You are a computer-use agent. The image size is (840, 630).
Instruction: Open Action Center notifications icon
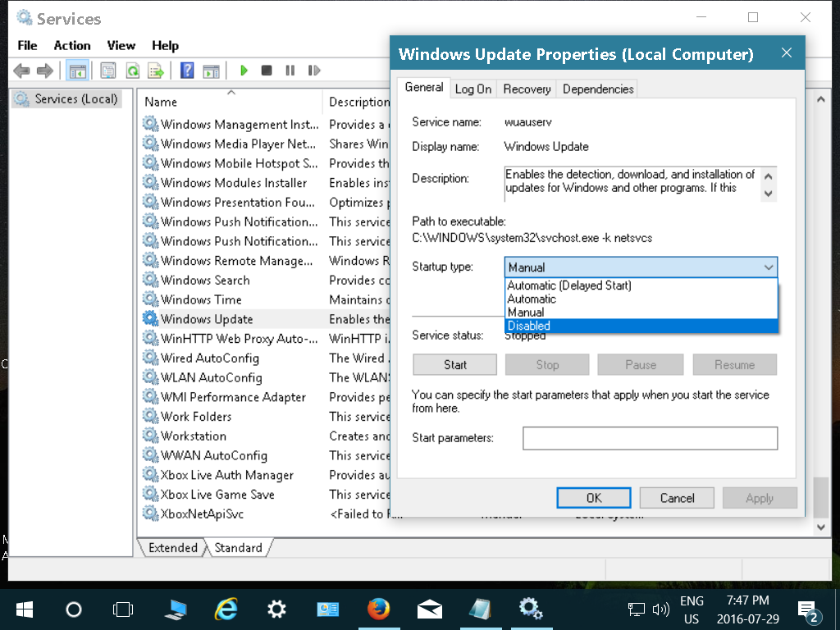point(808,610)
